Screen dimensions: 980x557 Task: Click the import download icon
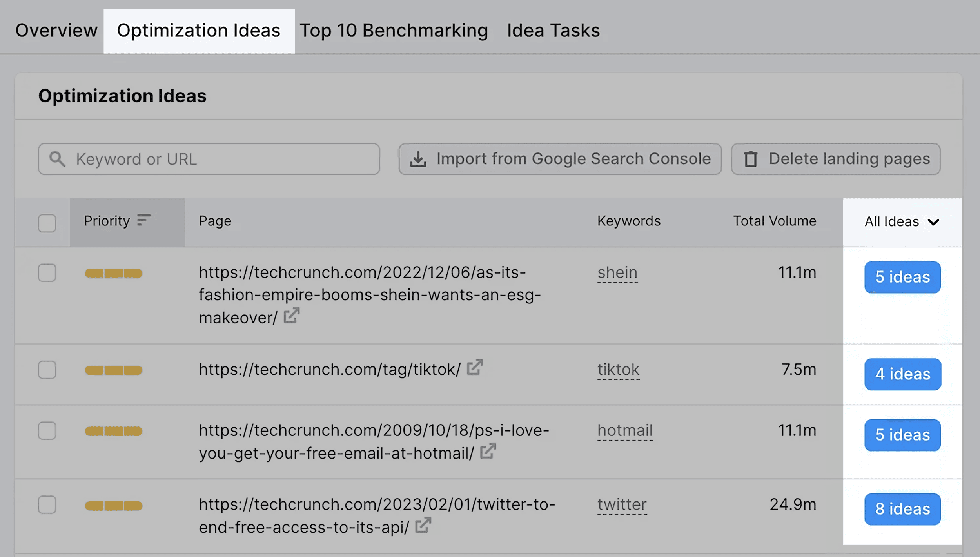(x=418, y=159)
